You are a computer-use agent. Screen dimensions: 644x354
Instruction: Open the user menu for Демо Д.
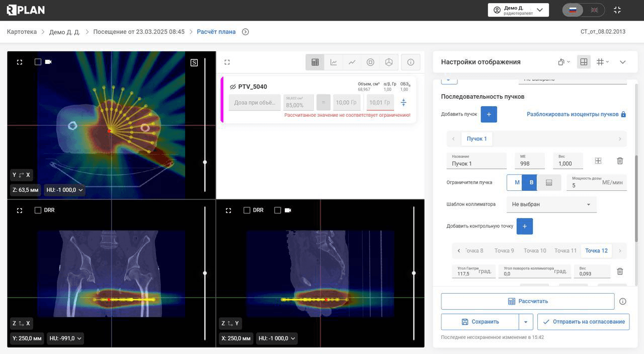click(518, 10)
